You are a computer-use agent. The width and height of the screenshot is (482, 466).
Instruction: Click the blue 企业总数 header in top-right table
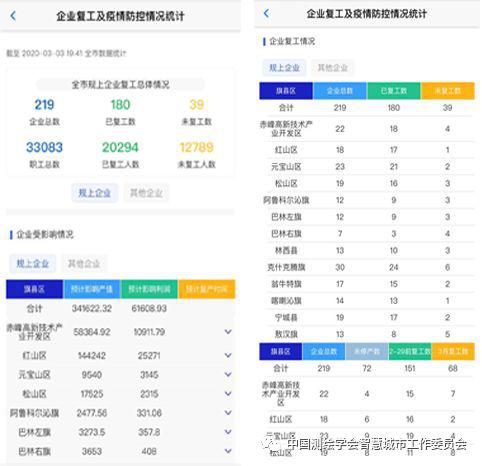(x=340, y=91)
